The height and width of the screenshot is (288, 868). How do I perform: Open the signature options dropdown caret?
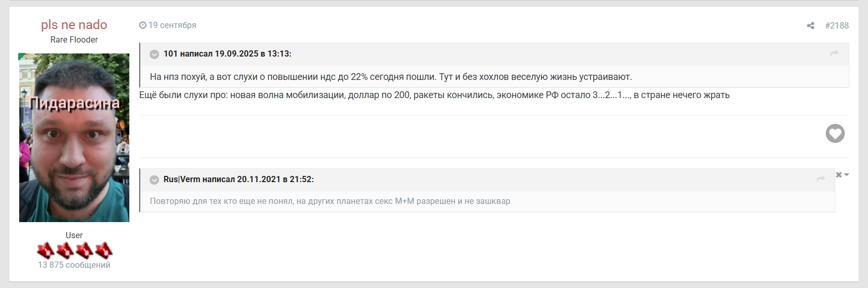pos(847,175)
